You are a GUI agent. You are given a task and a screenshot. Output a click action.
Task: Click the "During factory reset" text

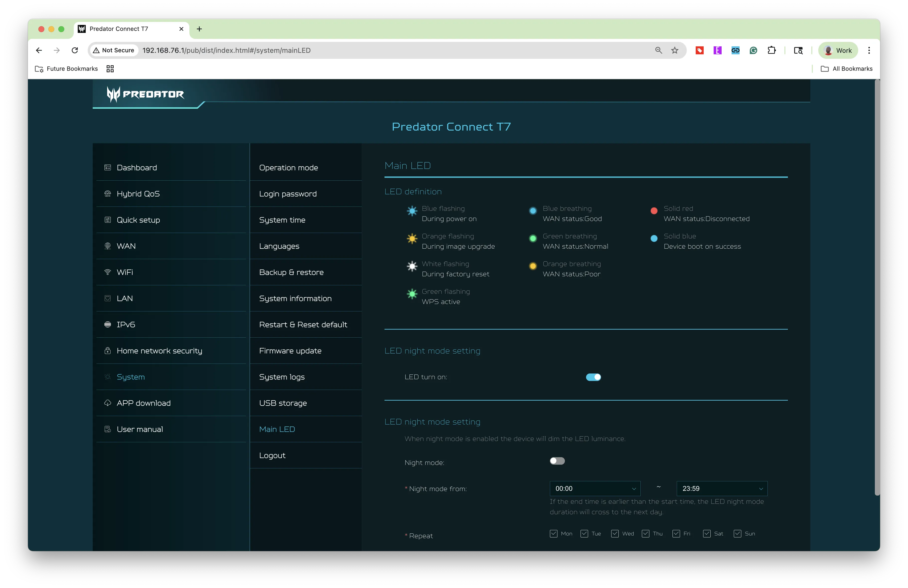(455, 274)
